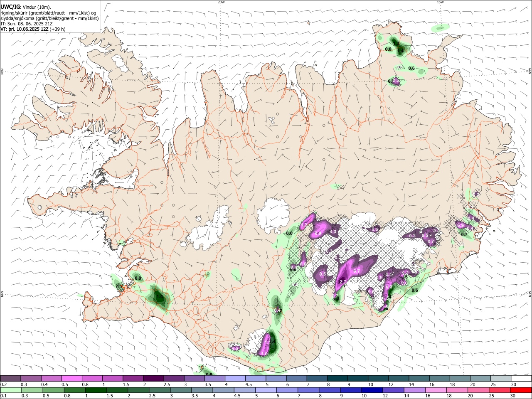Click the 'rigning/skúrir (grænt/blátt/rautt' legend description line

click(48, 12)
